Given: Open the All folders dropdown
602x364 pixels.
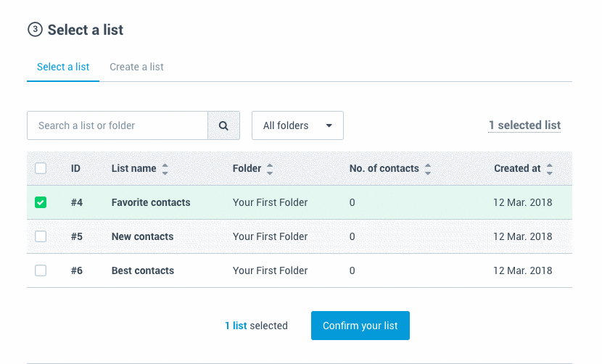Looking at the screenshot, I should [x=297, y=125].
